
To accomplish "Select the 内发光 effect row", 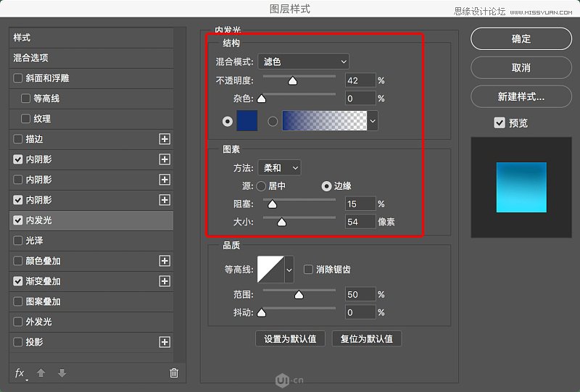I will [91, 220].
